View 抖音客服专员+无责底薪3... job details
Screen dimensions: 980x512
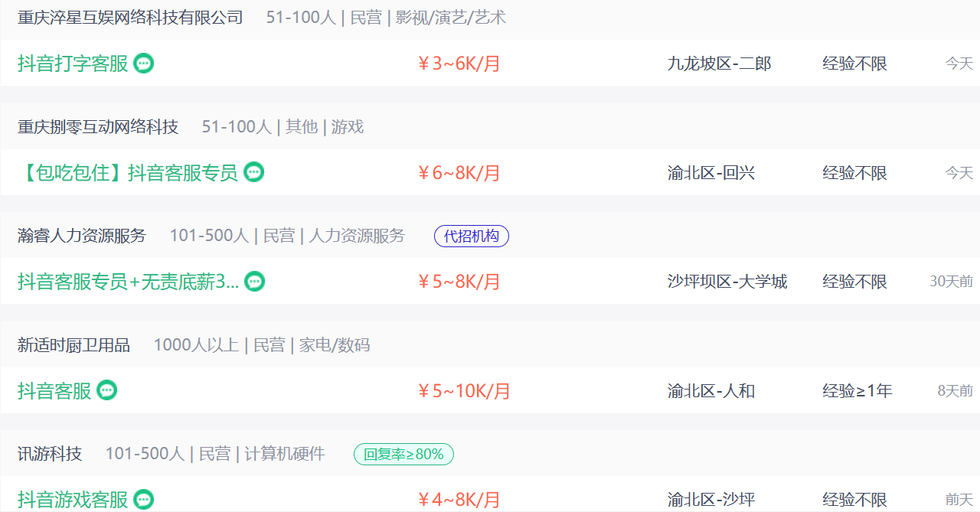pos(129,282)
